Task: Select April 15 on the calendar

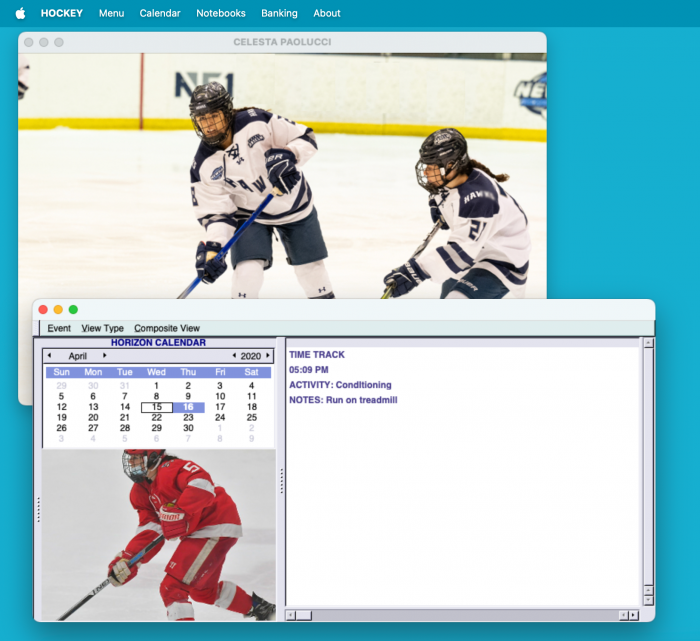Action: click(x=156, y=407)
